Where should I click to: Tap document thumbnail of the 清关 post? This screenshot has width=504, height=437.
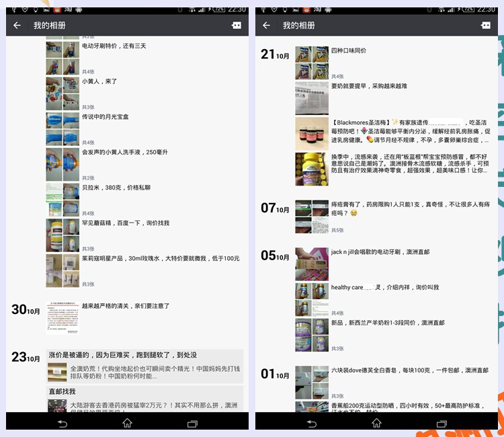(x=62, y=318)
